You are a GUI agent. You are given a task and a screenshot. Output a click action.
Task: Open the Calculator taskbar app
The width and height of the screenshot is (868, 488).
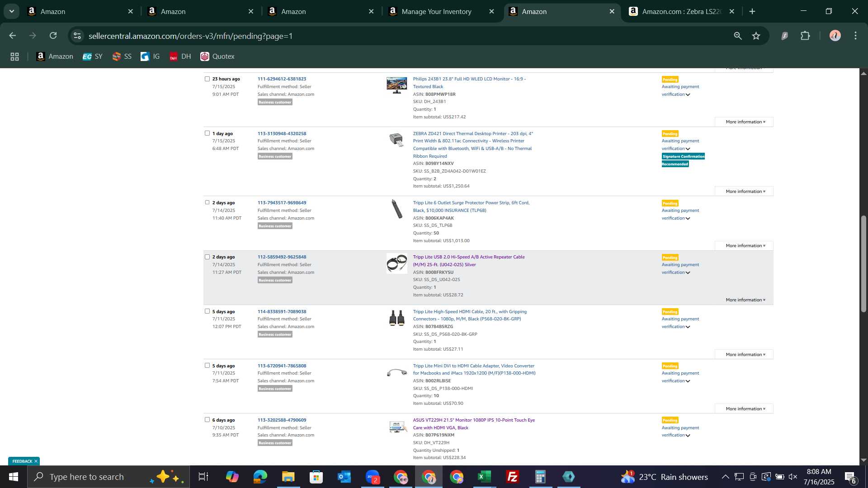[540, 477]
